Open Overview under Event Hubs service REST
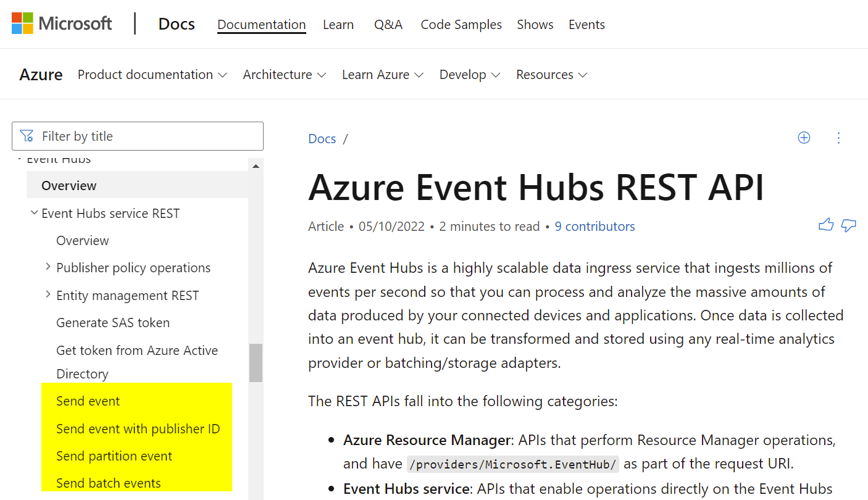Screen dimensions: 868x500 pos(82,241)
